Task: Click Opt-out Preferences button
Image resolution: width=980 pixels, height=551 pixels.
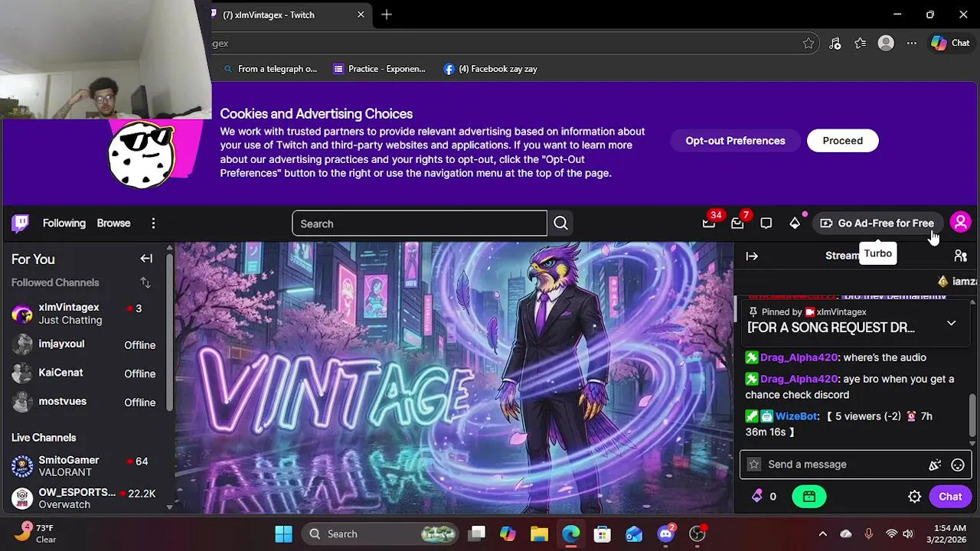Action: pyautogui.click(x=735, y=141)
